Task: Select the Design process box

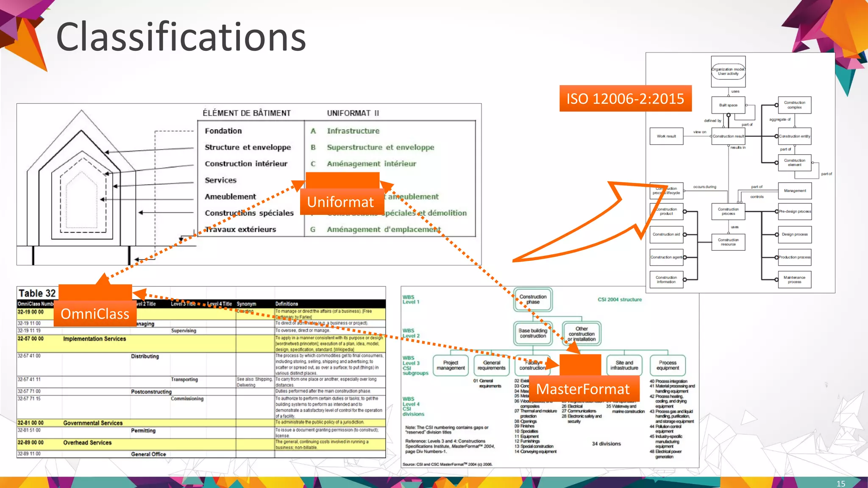Action: click(795, 234)
